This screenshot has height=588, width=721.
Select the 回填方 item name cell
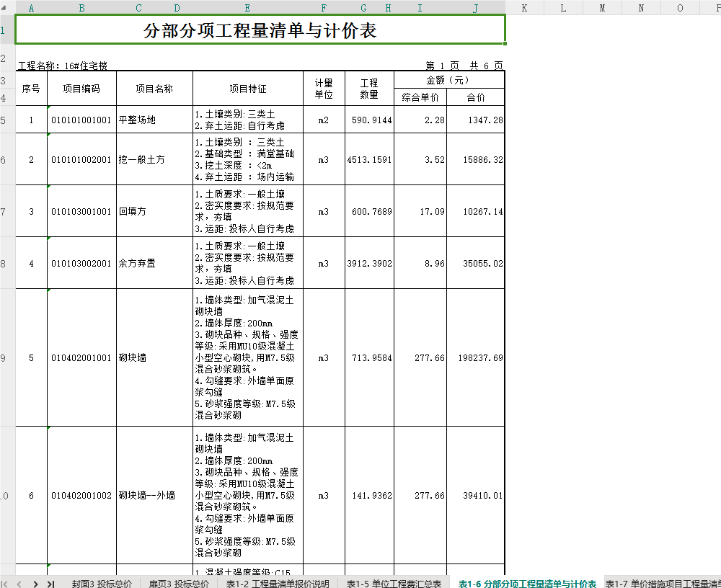pyautogui.click(x=154, y=211)
